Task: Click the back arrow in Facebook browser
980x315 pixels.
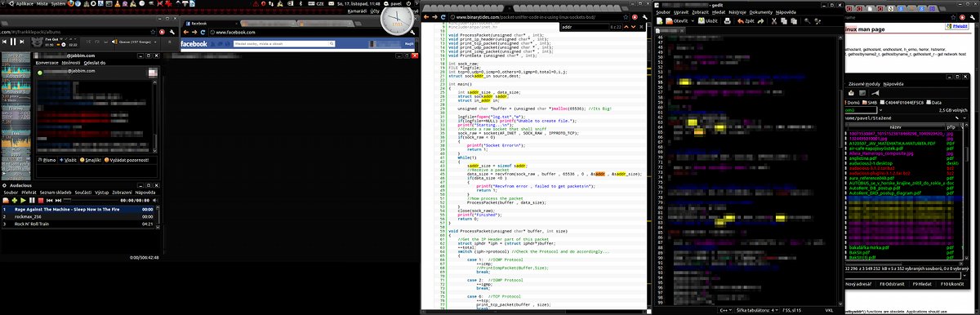Action: pos(186,32)
